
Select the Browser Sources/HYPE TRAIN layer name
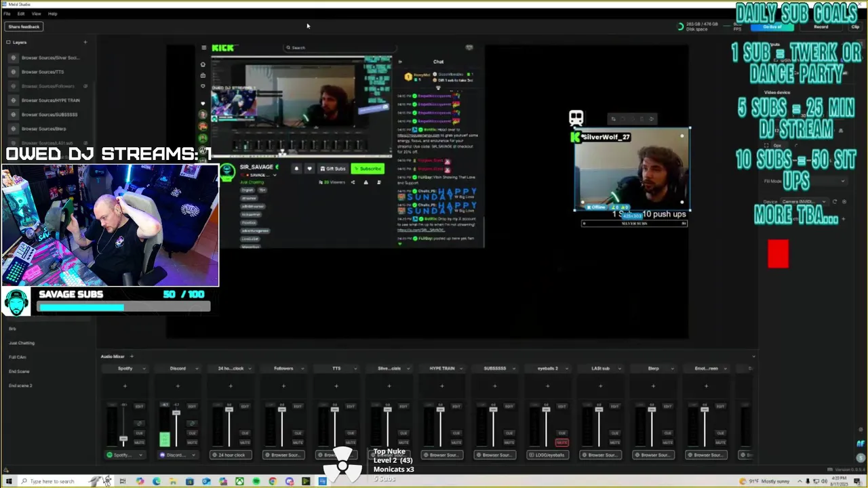coord(51,100)
